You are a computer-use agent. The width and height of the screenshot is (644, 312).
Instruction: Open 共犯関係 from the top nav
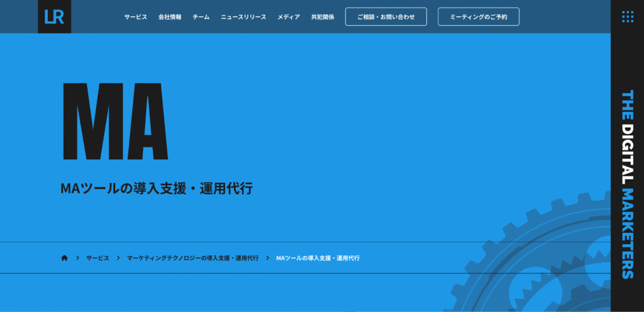(x=323, y=17)
